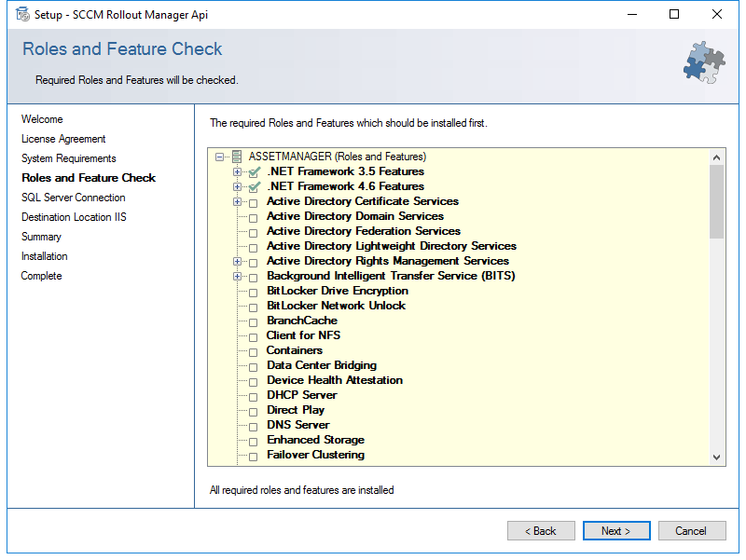Screen dimensions: 746x560
Task: Expand Background Intelligent Transfer Service node
Action: point(237,276)
